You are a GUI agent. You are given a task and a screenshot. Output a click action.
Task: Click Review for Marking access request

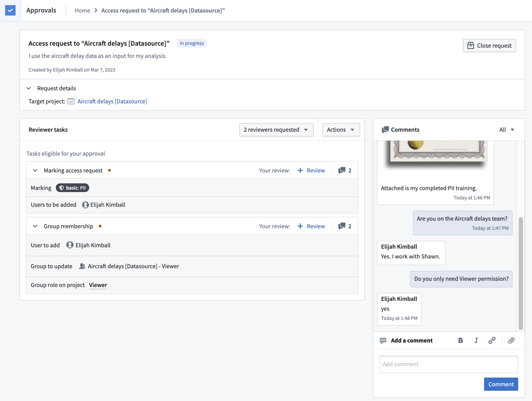click(311, 170)
